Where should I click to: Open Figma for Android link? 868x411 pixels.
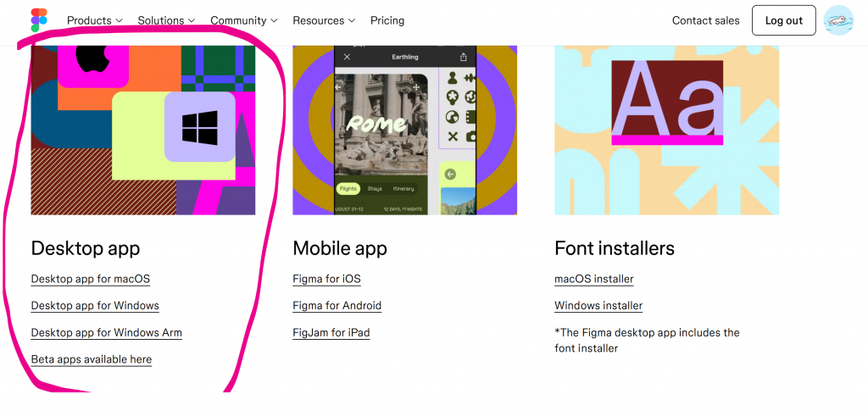(x=337, y=305)
